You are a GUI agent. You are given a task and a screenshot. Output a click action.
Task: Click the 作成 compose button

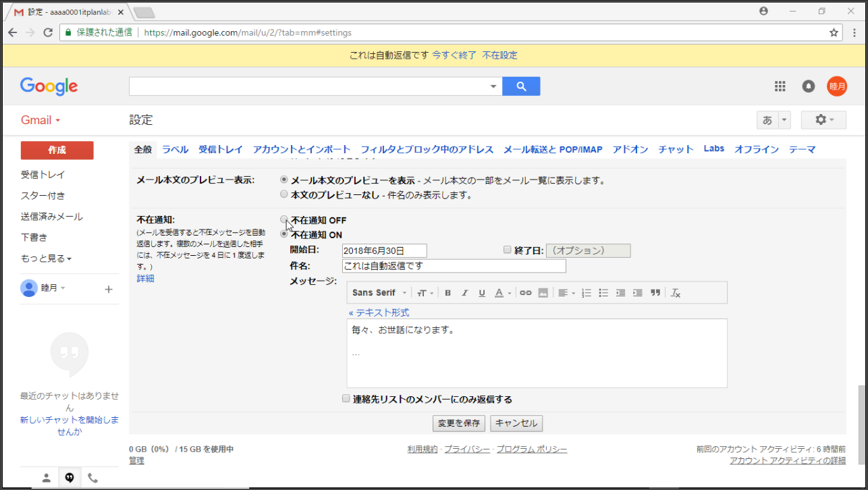pos(57,151)
